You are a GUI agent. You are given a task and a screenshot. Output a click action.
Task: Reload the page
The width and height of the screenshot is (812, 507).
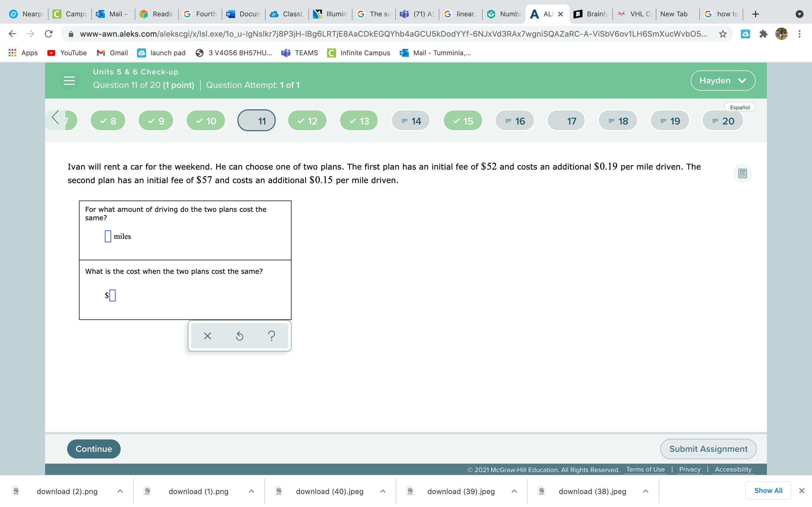pyautogui.click(x=49, y=34)
